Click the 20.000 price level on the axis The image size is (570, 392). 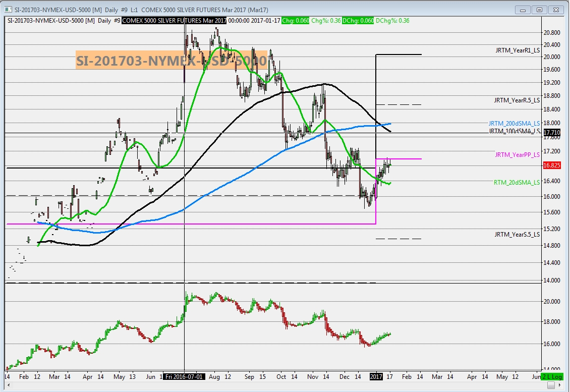tap(551, 57)
